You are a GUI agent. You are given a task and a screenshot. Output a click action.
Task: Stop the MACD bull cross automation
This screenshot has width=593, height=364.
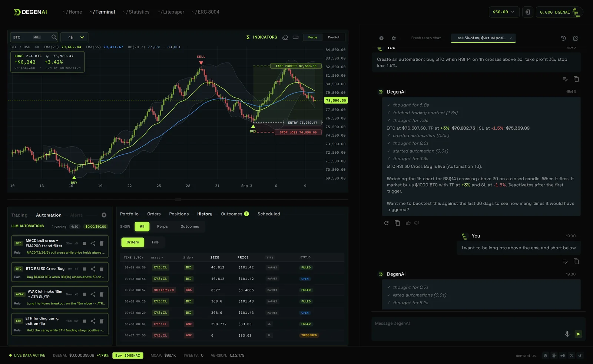(x=84, y=243)
